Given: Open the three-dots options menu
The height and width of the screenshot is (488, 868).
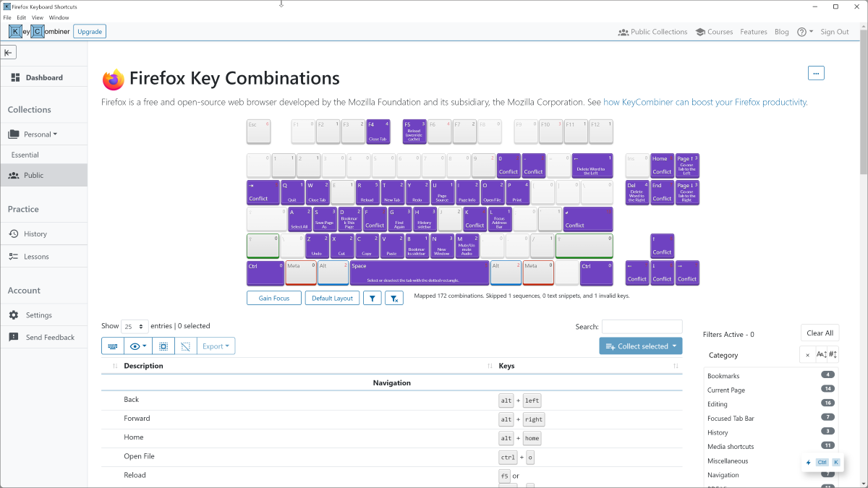Looking at the screenshot, I should 816,73.
